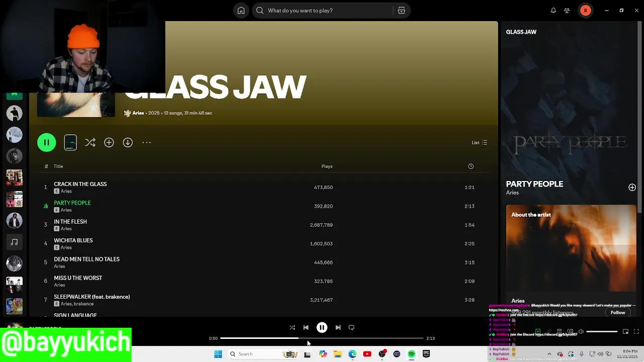Open PARTY PEOPLE title in Now Playing panel
644x362 pixels.
pyautogui.click(x=534, y=184)
